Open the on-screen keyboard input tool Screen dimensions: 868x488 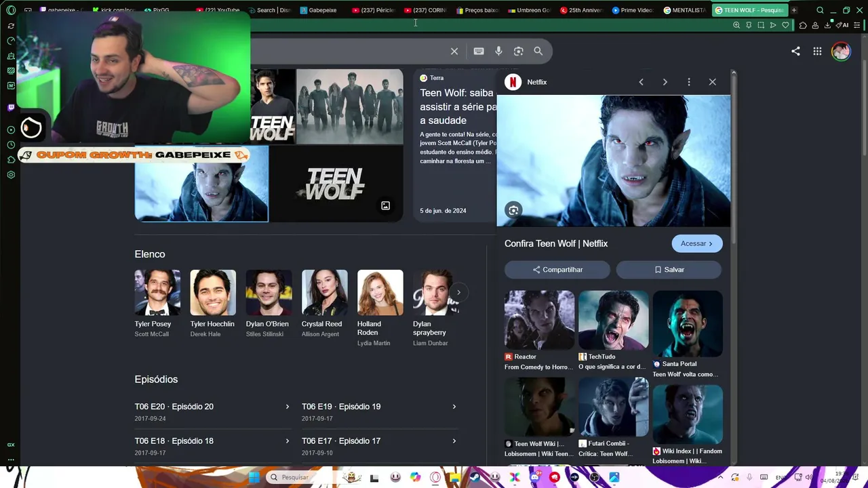point(479,52)
